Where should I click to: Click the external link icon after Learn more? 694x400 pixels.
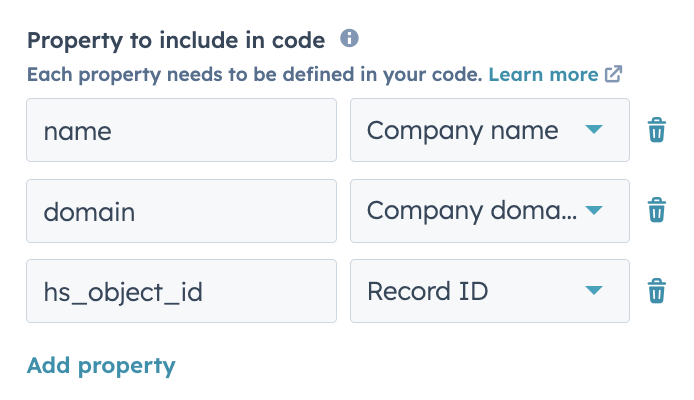point(614,75)
